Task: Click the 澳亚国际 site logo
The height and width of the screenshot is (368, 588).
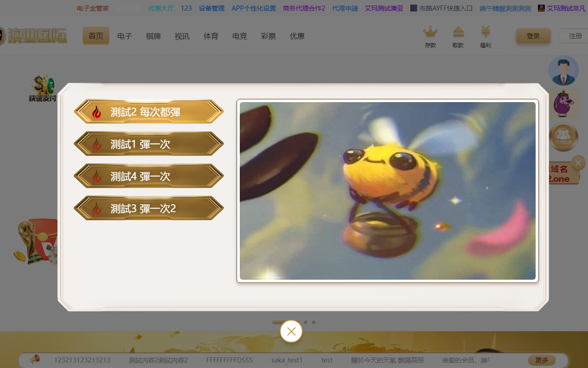Action: click(x=34, y=36)
